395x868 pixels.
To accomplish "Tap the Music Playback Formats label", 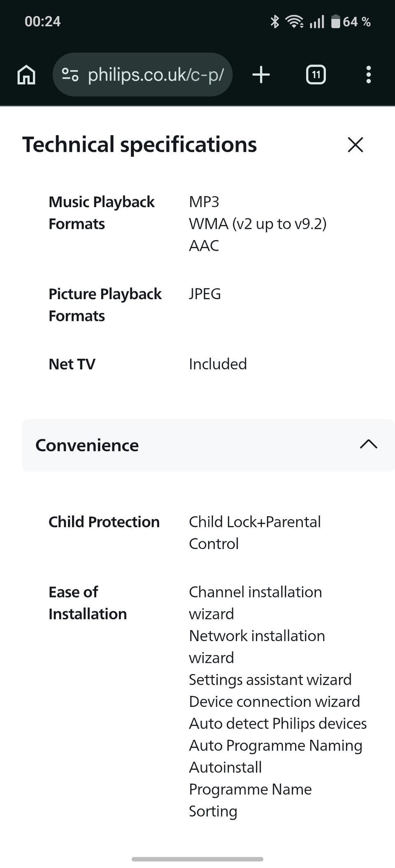I will 102,213.
